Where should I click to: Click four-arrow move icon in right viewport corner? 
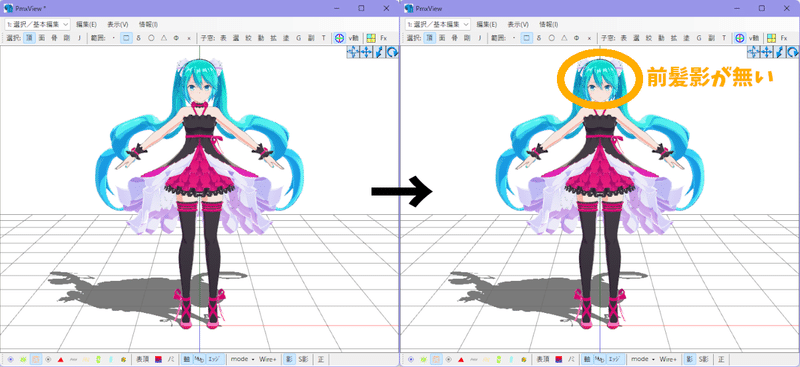pos(766,52)
